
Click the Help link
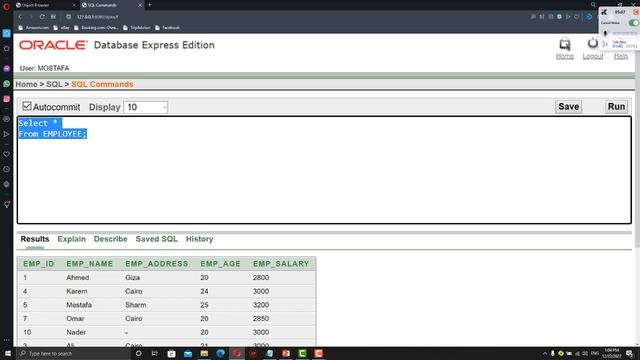coord(621,56)
